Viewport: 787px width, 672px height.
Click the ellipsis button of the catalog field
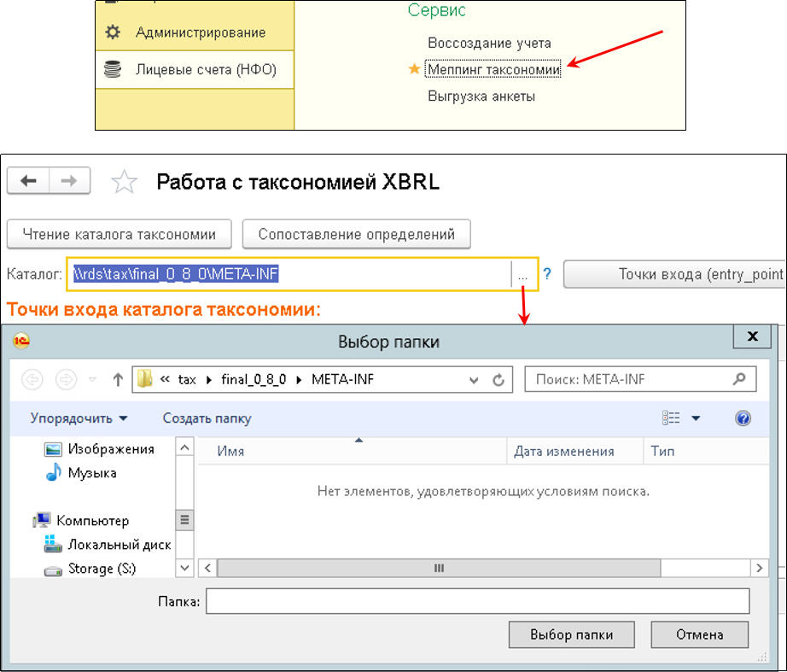pyautogui.click(x=522, y=275)
